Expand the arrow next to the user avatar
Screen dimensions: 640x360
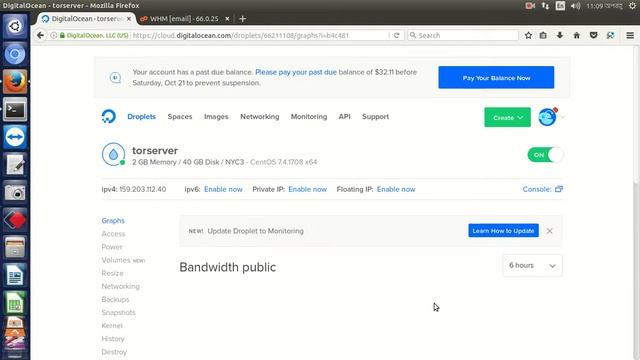click(x=562, y=118)
